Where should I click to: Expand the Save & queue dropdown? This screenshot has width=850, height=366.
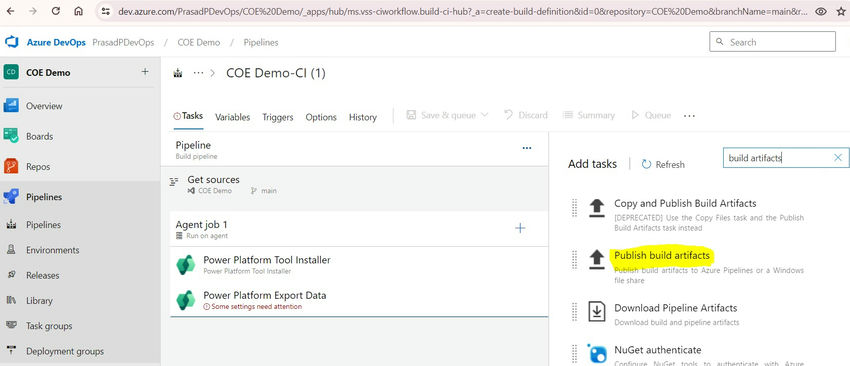click(484, 115)
